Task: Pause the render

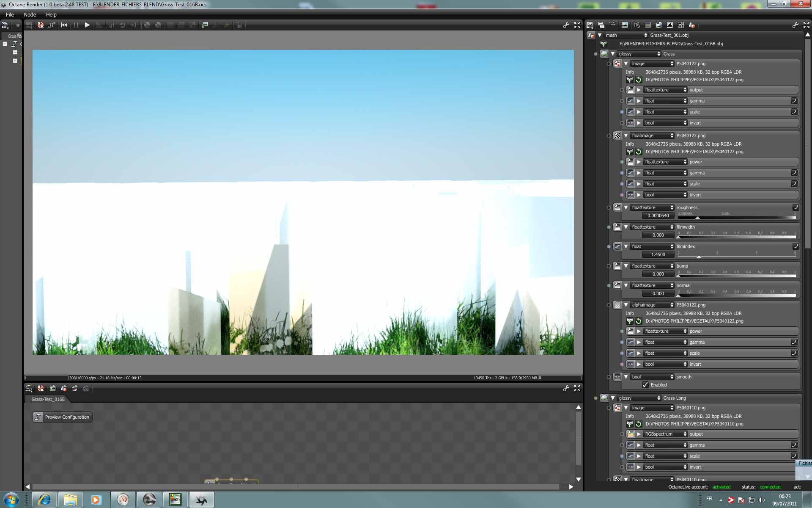Action: [x=76, y=25]
